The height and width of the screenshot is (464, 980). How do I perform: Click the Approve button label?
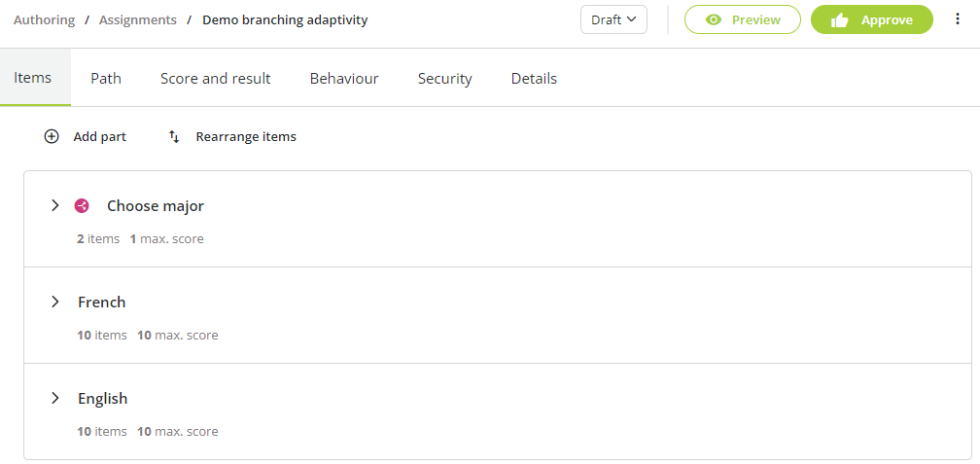[887, 20]
